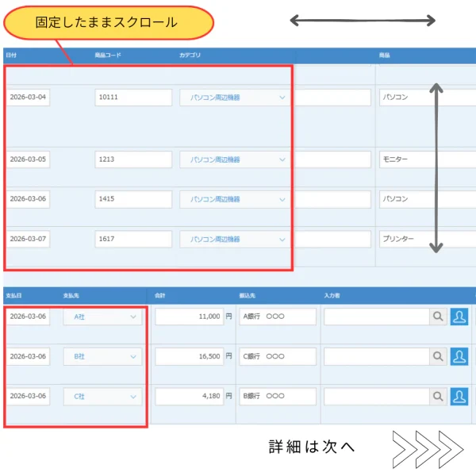Click the total field 11,000
The image size is (476, 476).
pyautogui.click(x=189, y=317)
